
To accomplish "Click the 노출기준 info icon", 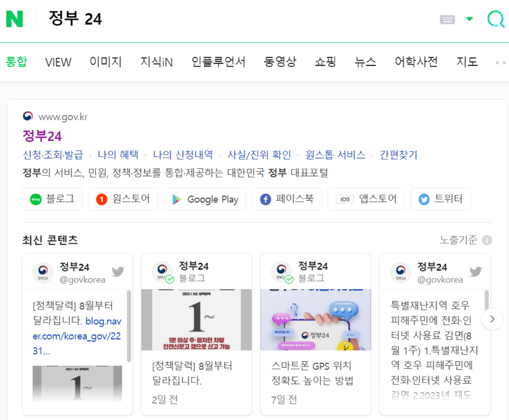I will tap(486, 240).
